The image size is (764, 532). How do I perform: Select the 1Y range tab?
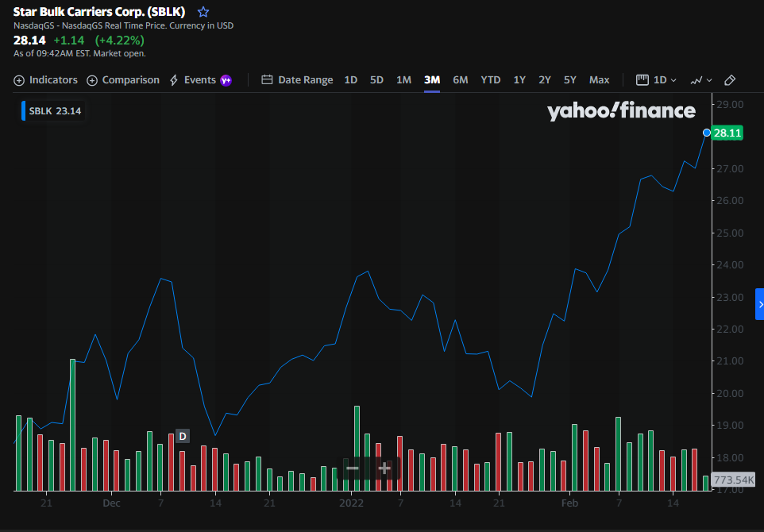tap(519, 80)
